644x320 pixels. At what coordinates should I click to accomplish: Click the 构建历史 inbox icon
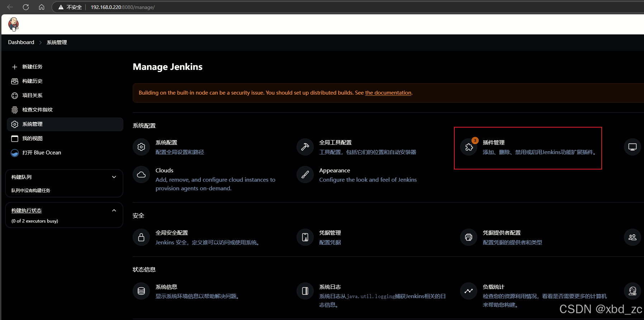[15, 81]
